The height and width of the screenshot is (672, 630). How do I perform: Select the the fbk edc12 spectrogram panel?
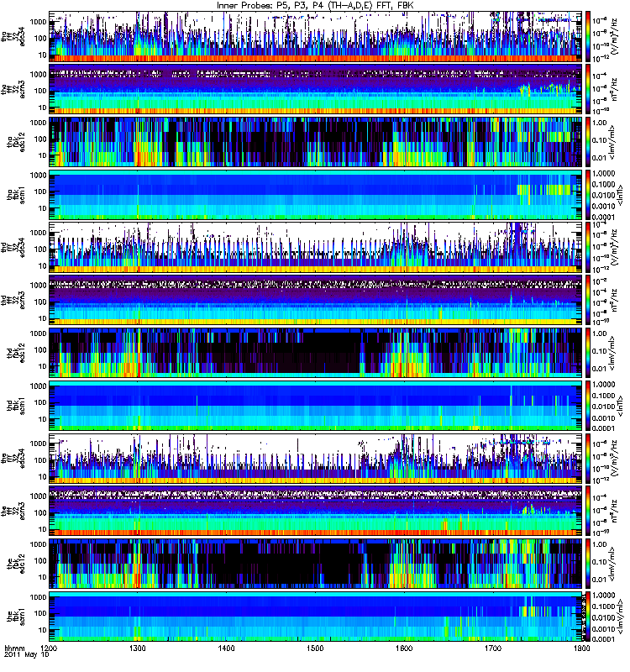coord(316,564)
